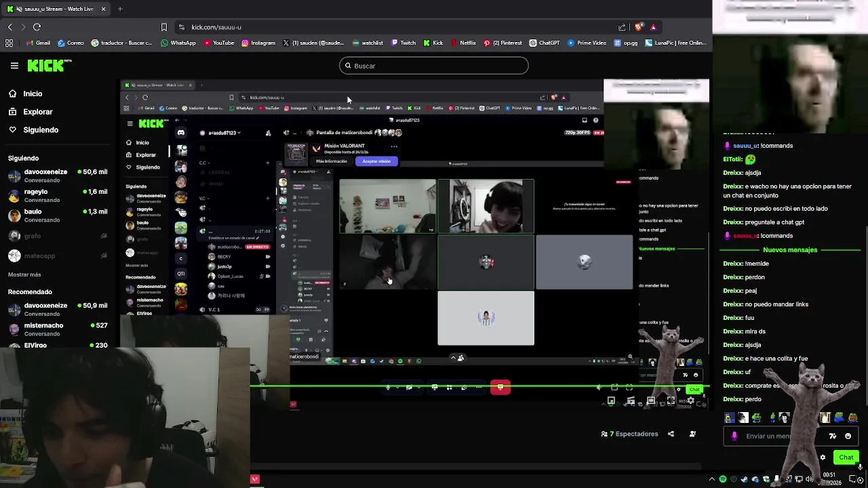This screenshot has width=868, height=488.
Task: Click browser back arrow
Action: tap(9, 27)
